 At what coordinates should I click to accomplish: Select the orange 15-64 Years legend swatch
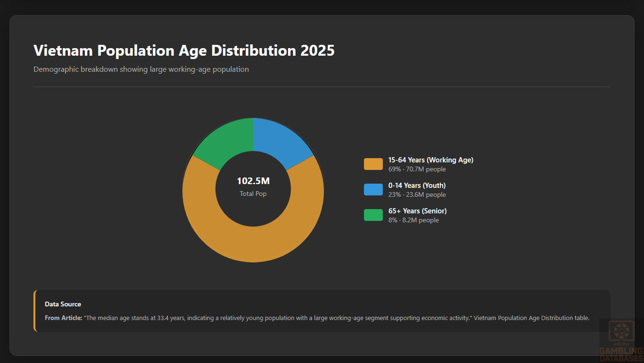[373, 164]
